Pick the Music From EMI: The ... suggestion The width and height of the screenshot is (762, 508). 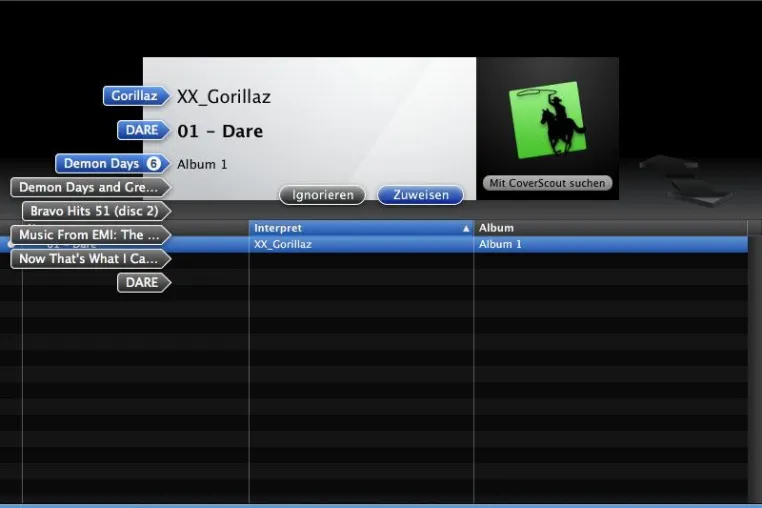coord(90,235)
